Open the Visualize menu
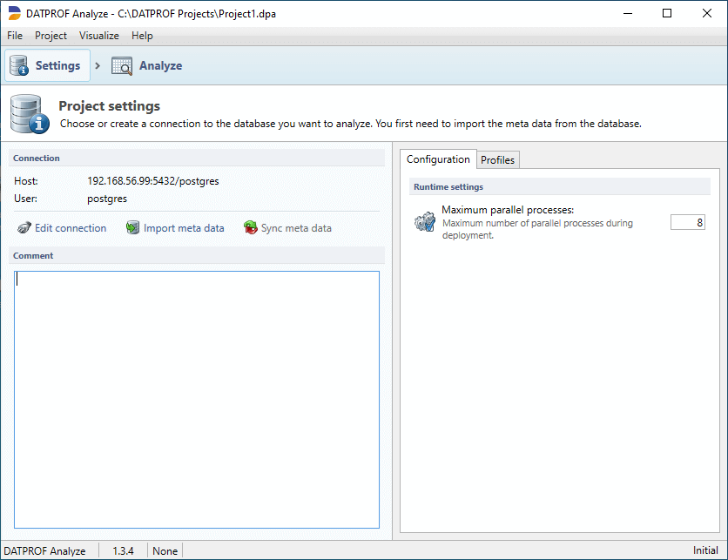Image resolution: width=728 pixels, height=560 pixels. [x=98, y=36]
